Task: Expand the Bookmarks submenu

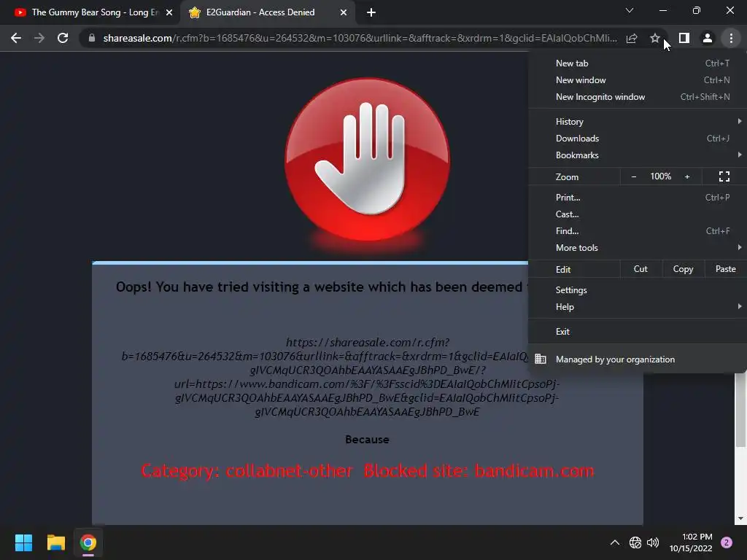Action: [x=638, y=155]
